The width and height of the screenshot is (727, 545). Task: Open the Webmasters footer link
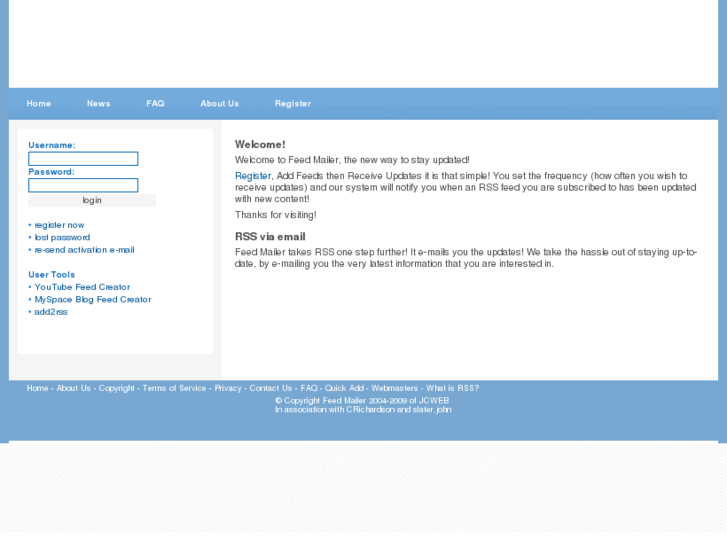[x=394, y=388]
